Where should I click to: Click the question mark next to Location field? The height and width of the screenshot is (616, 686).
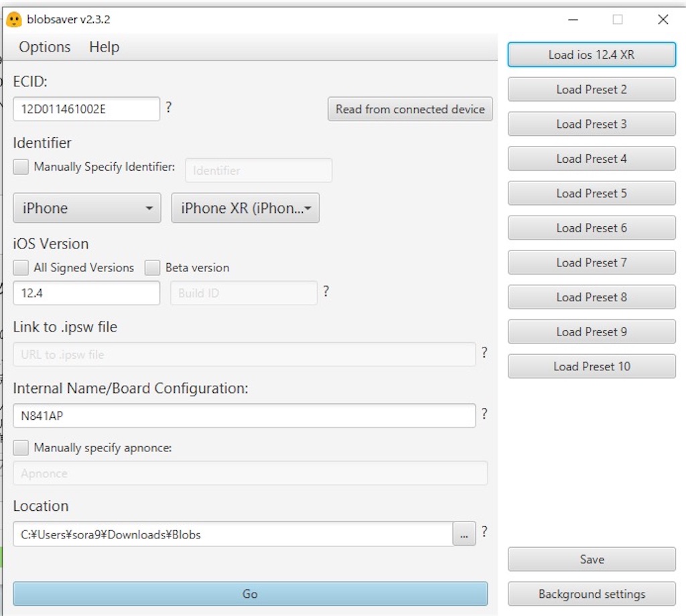pos(484,532)
